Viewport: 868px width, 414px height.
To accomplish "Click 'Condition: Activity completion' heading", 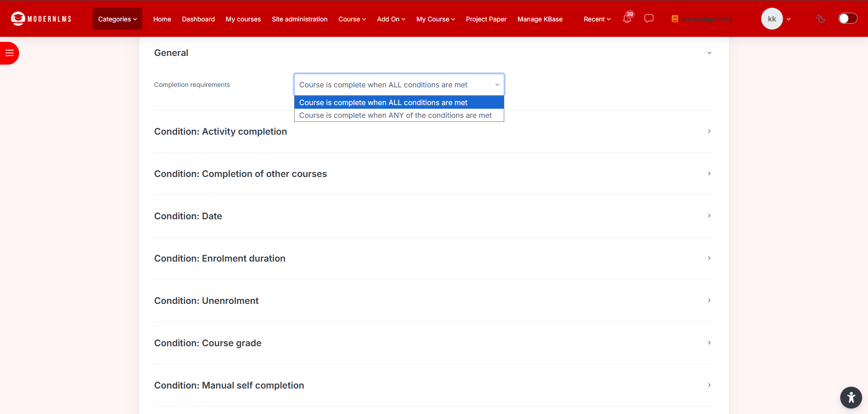I will coord(221,131).
